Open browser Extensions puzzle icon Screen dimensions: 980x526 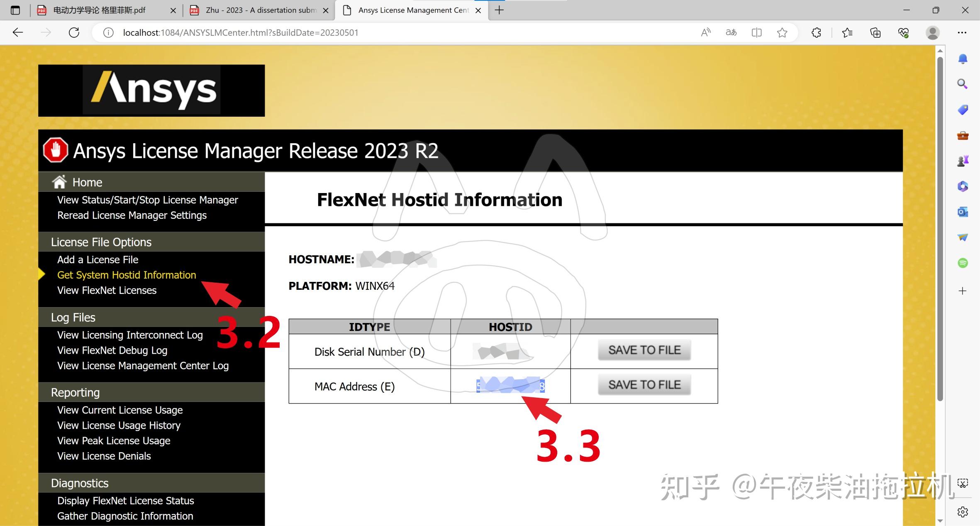tap(816, 32)
